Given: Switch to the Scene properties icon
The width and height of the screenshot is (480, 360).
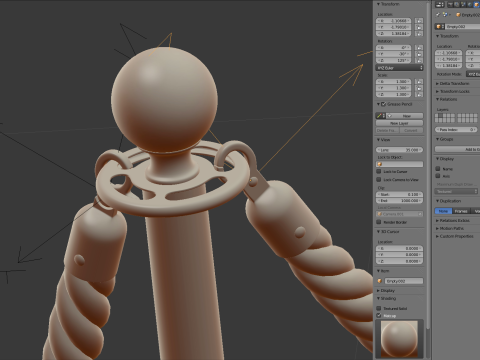Looking at the screenshot, I should coord(463,4).
